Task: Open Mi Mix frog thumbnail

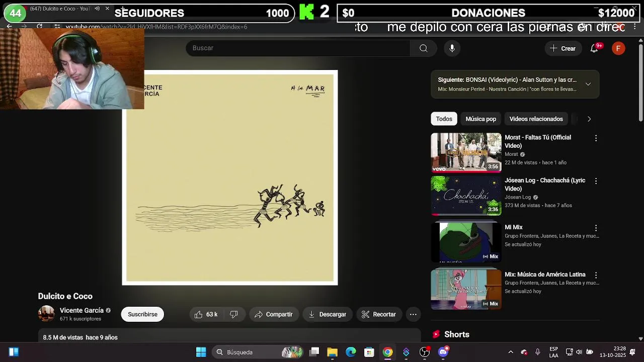Action: coord(466,242)
